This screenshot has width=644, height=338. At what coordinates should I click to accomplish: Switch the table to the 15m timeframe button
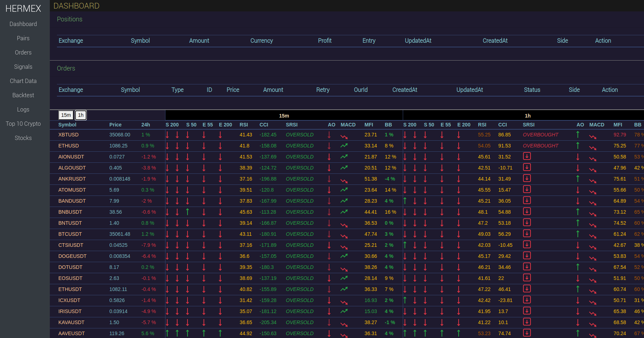click(x=66, y=115)
